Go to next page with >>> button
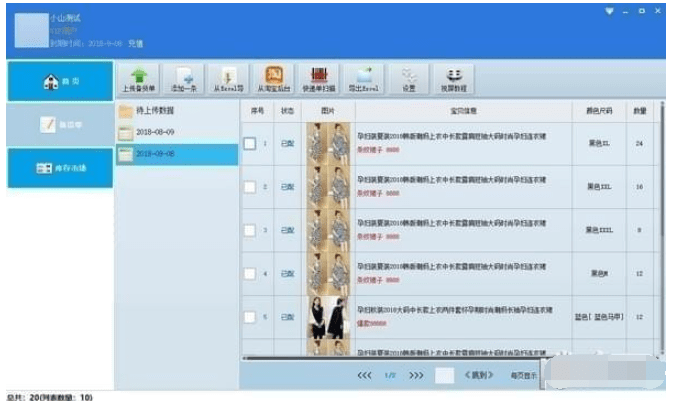Viewport: 676px width, 401px height. pyautogui.click(x=416, y=376)
